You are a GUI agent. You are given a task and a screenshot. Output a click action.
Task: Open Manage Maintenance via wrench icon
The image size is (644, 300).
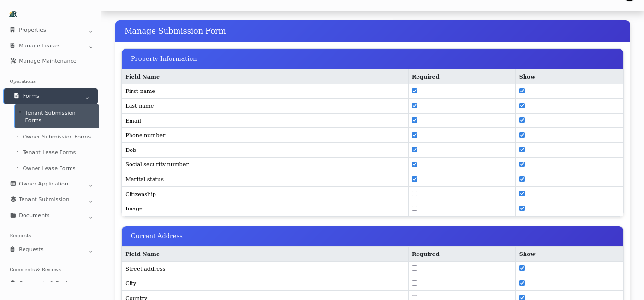(12, 61)
